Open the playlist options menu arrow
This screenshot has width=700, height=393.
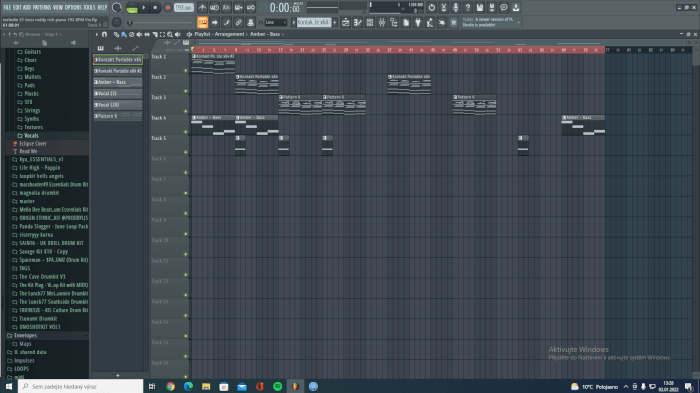click(x=97, y=34)
